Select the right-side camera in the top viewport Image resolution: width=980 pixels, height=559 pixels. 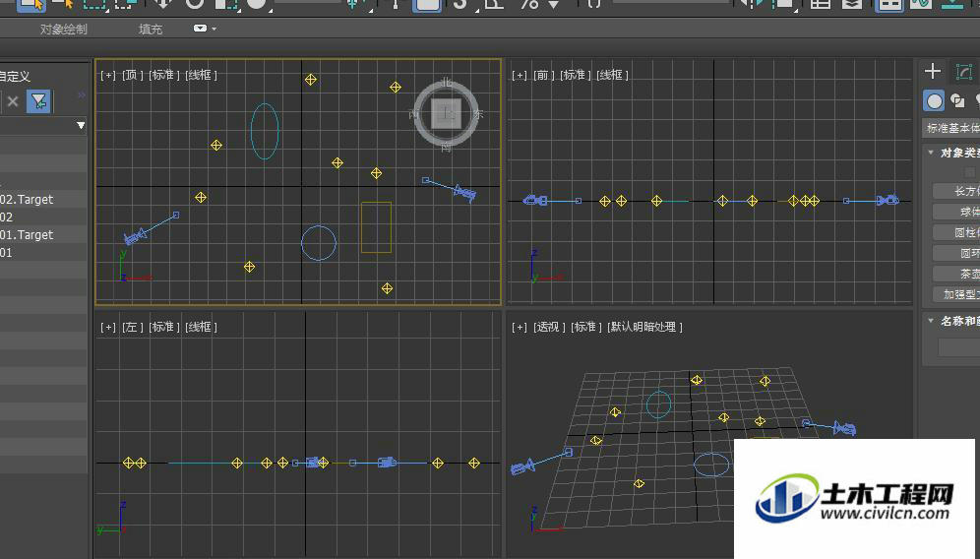pyautogui.click(x=465, y=193)
